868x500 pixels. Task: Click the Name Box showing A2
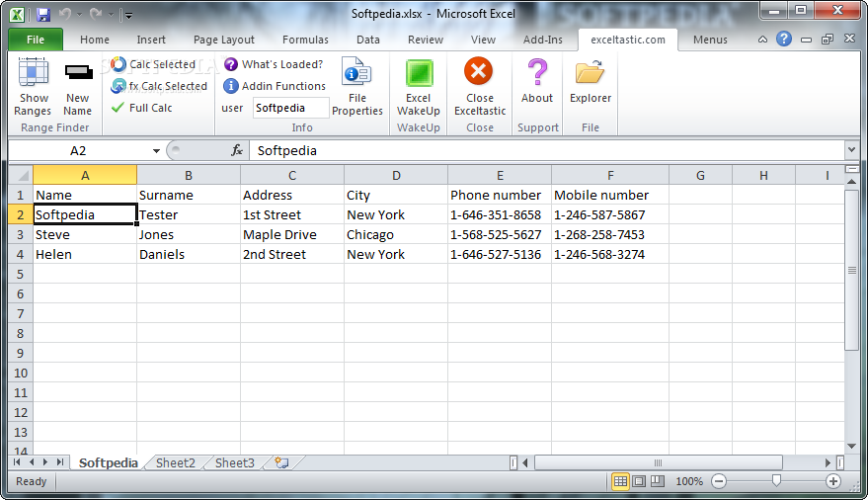click(78, 150)
